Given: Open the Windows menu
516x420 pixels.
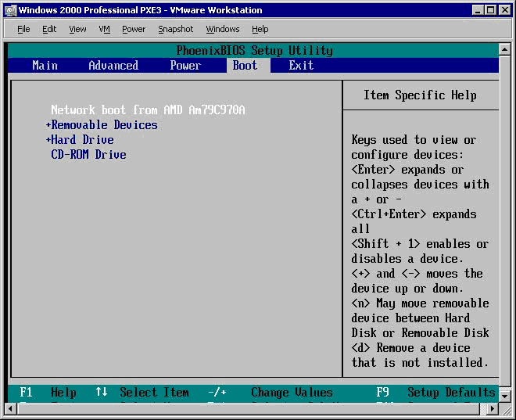Looking at the screenshot, I should click(223, 29).
